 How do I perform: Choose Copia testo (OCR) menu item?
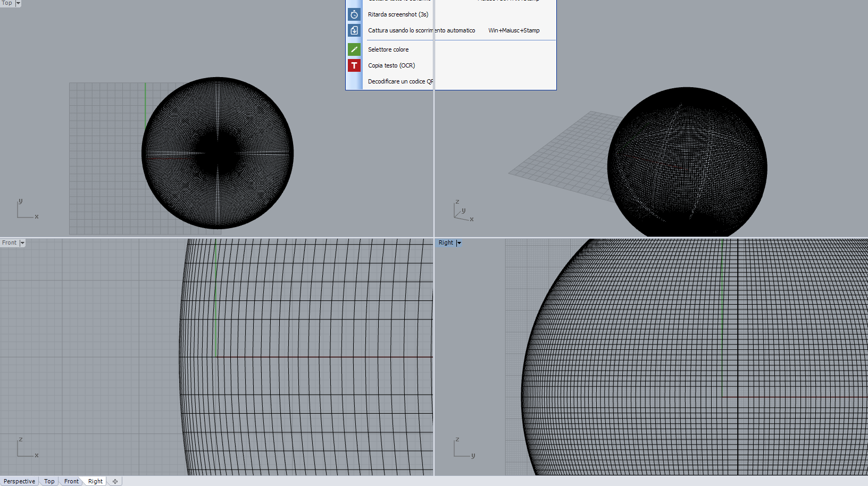pyautogui.click(x=391, y=65)
